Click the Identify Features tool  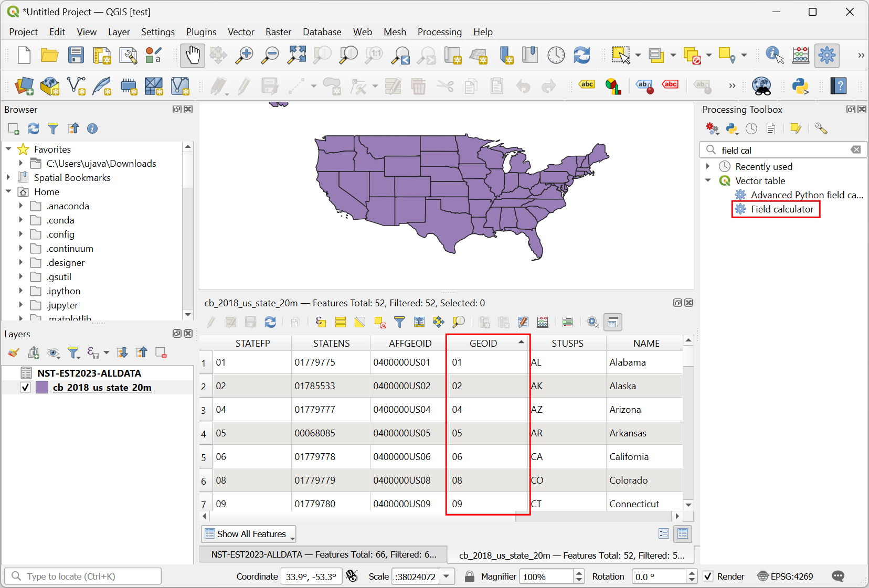click(x=774, y=55)
